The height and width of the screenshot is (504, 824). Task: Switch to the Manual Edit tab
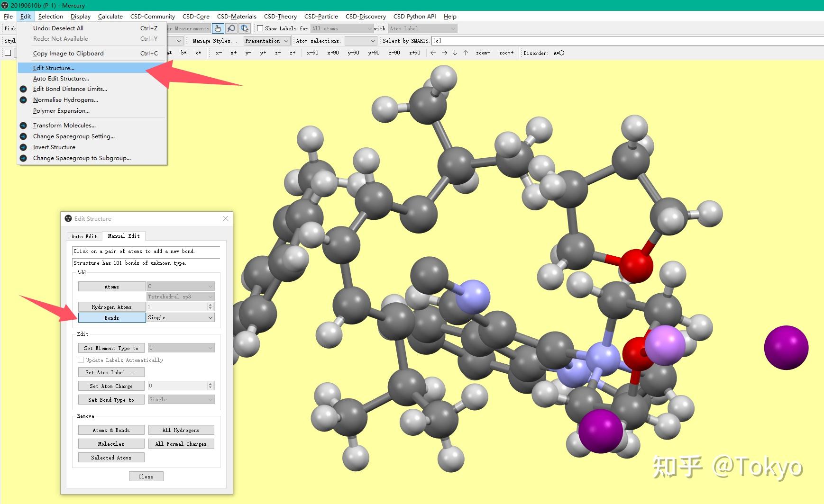(124, 236)
